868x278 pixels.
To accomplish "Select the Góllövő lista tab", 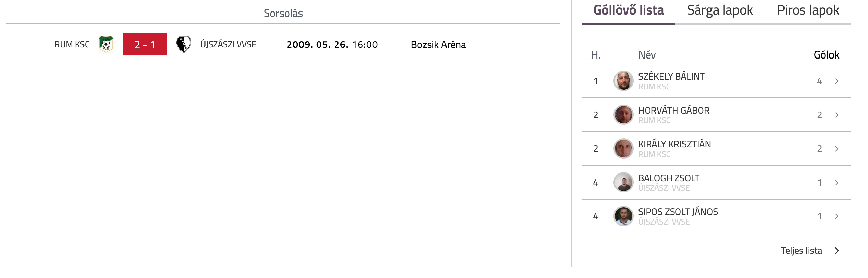I will tap(628, 10).
